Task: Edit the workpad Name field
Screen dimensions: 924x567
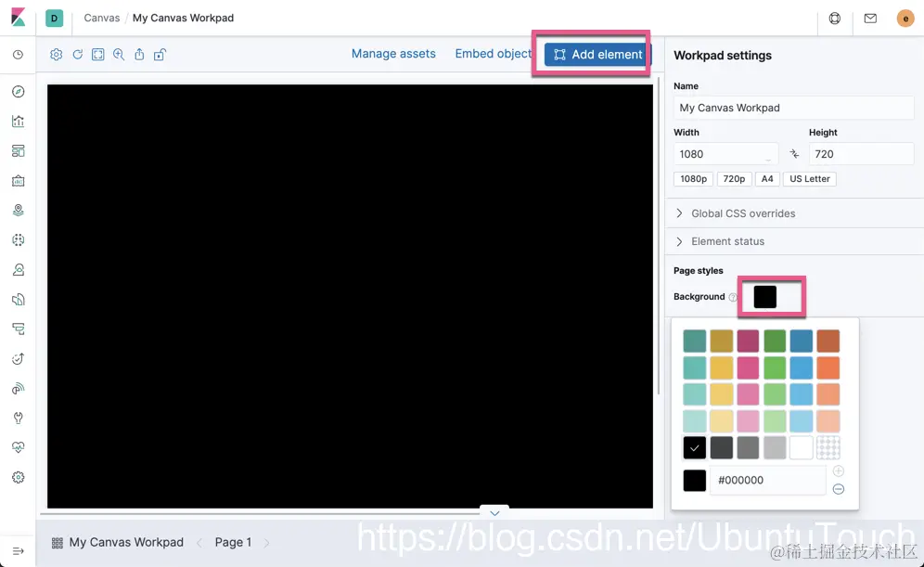Action: coord(794,108)
